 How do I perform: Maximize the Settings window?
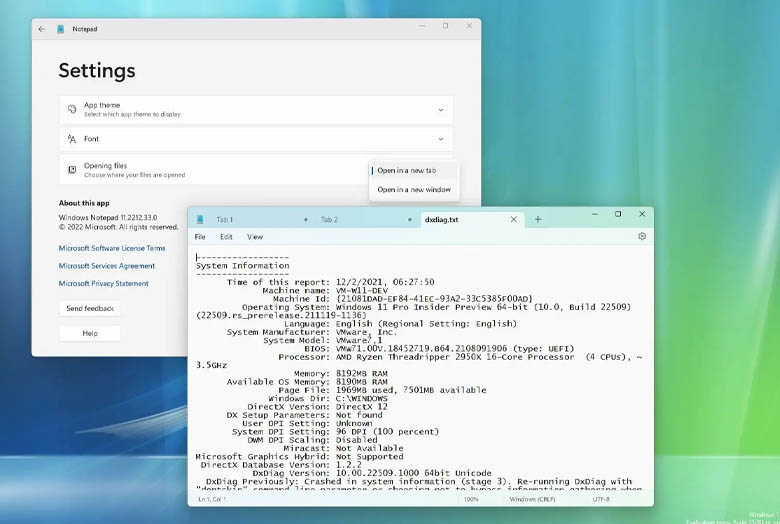tap(445, 26)
